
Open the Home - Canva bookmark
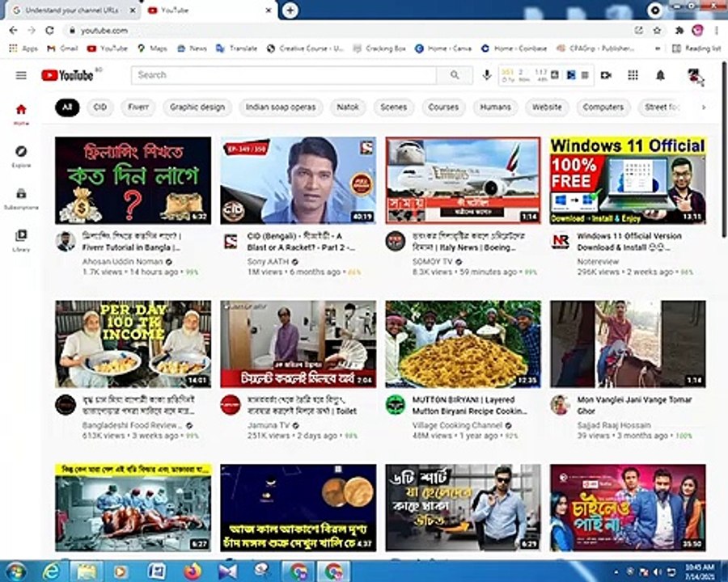[x=443, y=48]
